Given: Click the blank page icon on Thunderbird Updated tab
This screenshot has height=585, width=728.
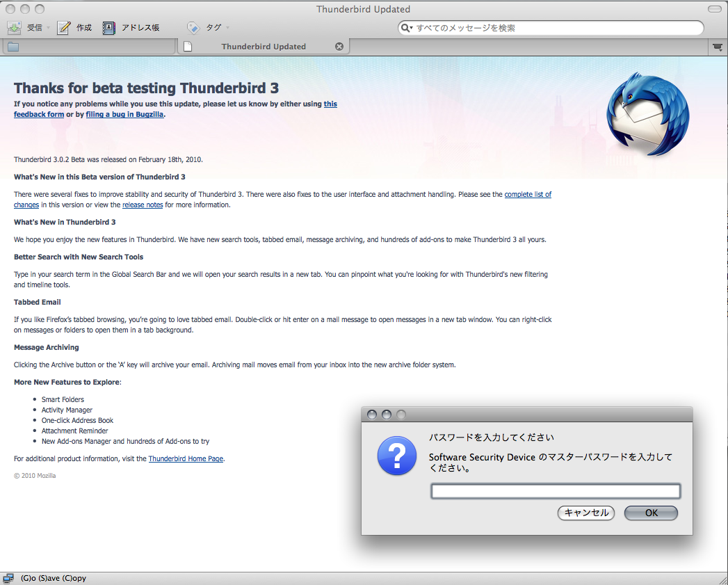Looking at the screenshot, I should 188,47.
